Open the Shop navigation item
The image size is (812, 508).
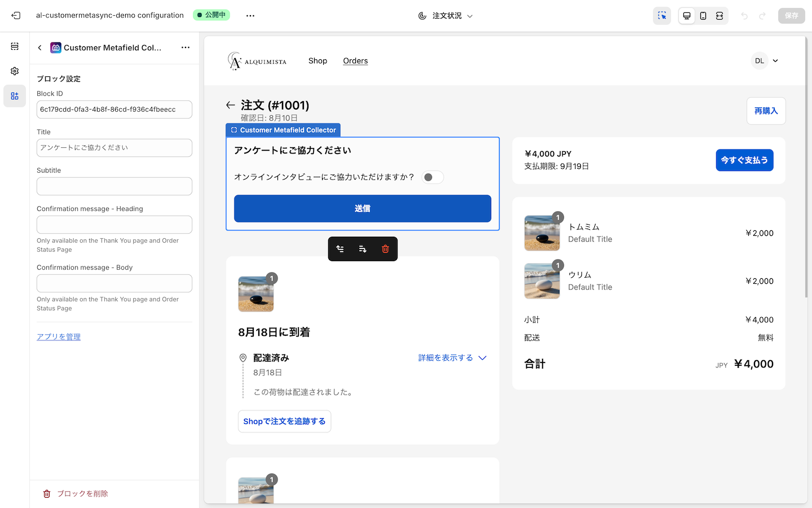pyautogui.click(x=317, y=61)
